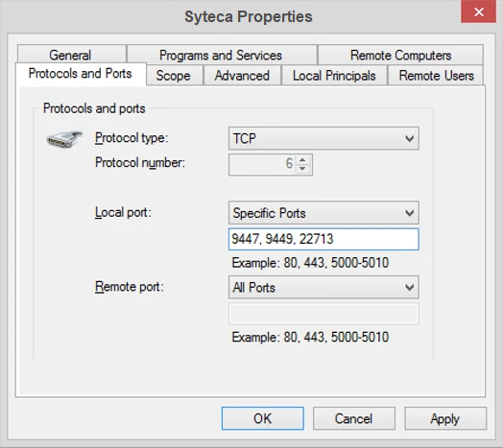View the Remote Users tab
503x448 pixels.
436,76
